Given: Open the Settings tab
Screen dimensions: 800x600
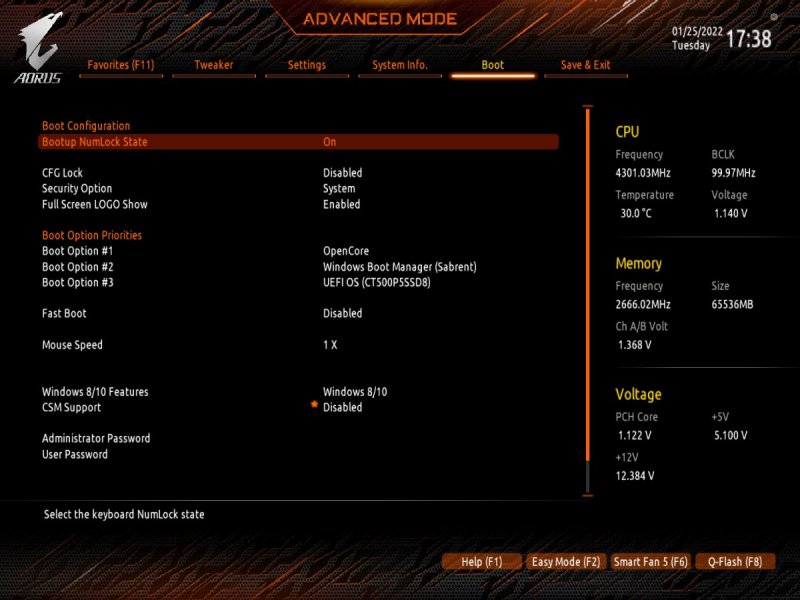Looking at the screenshot, I should coord(307,65).
